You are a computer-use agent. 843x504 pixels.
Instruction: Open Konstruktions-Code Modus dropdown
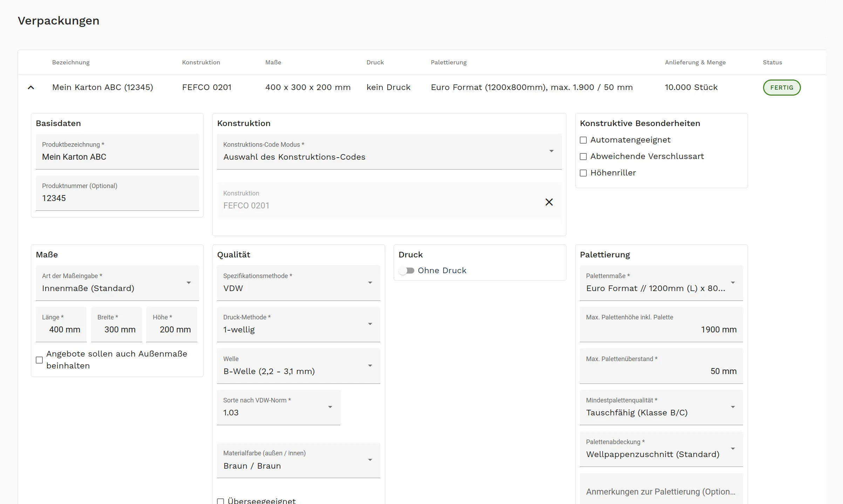click(389, 152)
